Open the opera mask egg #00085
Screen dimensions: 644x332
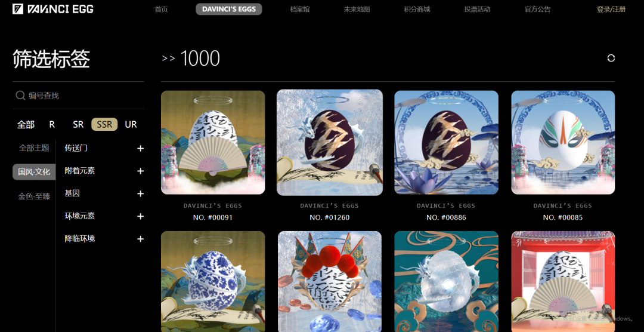point(563,142)
